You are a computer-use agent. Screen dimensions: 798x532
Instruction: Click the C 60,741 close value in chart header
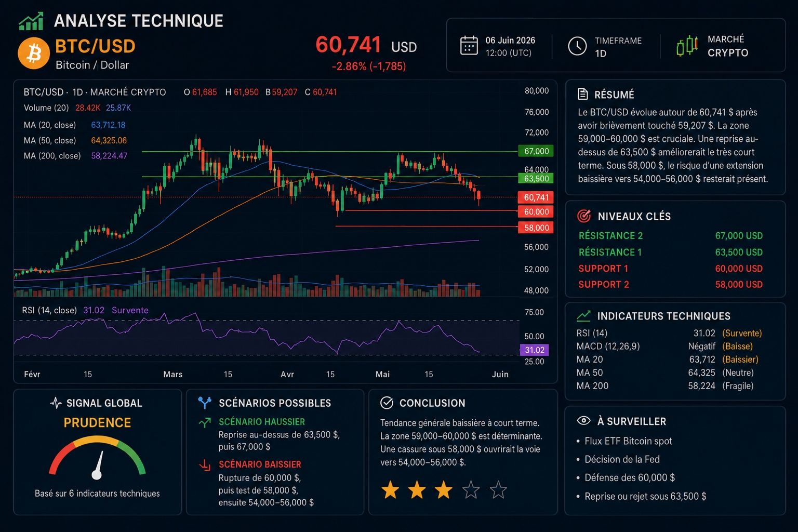[x=321, y=92]
